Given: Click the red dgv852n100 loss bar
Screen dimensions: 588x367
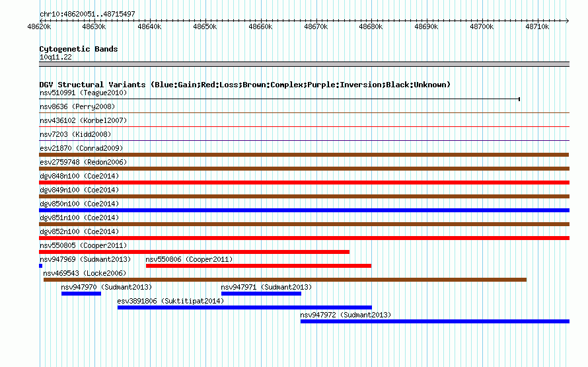Looking at the screenshot, I should [304, 238].
